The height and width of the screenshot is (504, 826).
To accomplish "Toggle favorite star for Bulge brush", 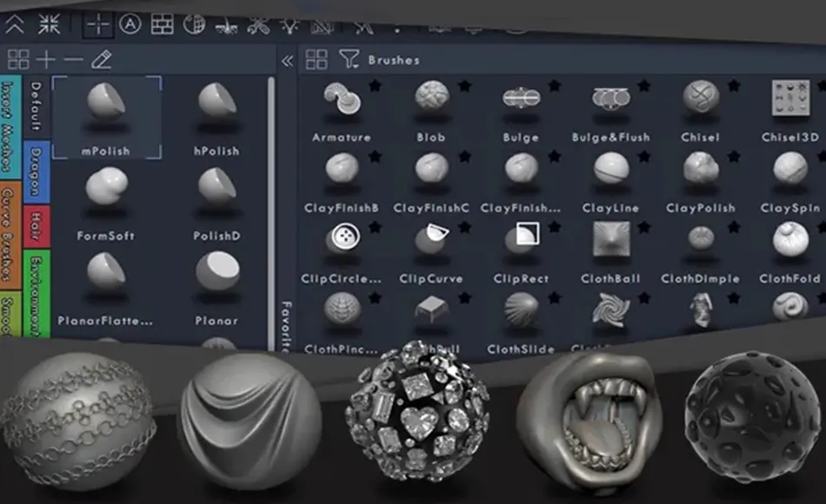I will pyautogui.click(x=554, y=85).
